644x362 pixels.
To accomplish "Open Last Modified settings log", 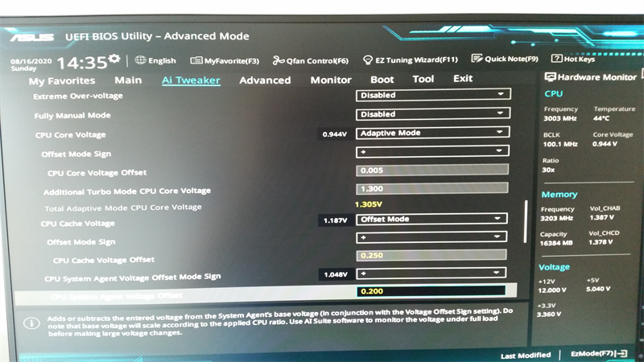I will (526, 355).
